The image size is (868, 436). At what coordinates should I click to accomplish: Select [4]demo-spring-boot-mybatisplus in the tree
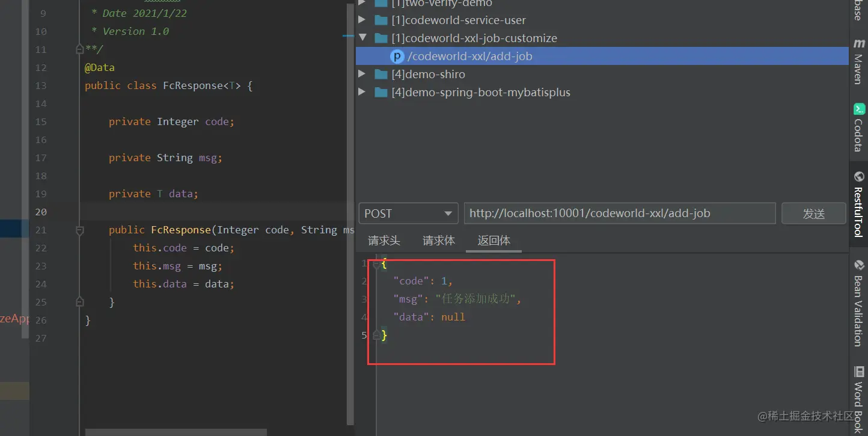coord(481,92)
